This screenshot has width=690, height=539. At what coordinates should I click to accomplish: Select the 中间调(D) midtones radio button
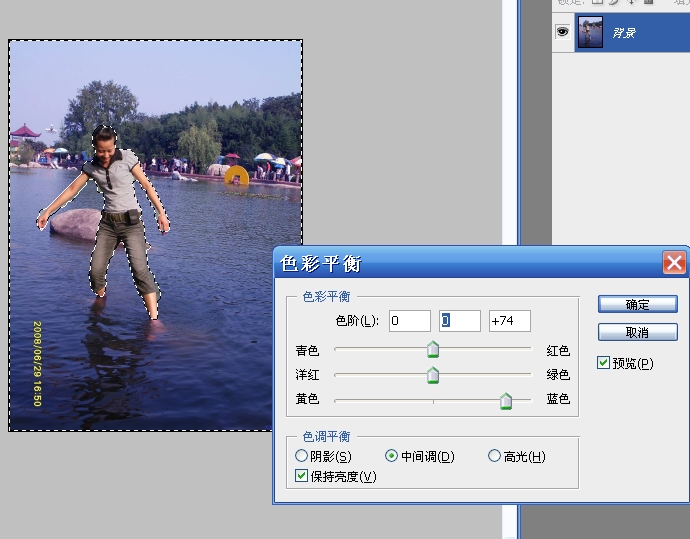point(391,456)
